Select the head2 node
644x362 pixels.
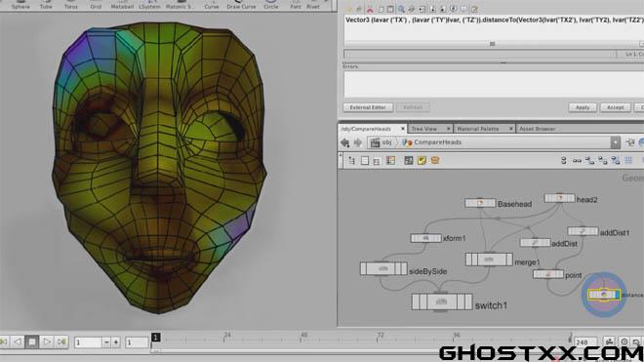[559, 198]
